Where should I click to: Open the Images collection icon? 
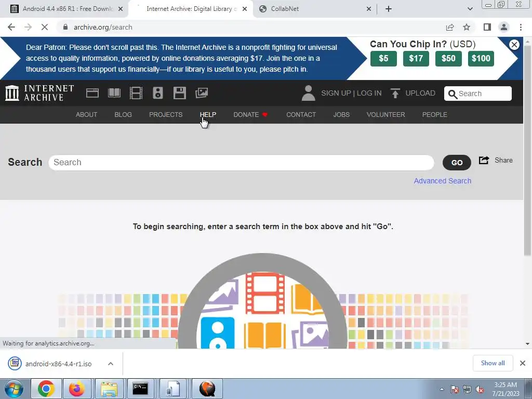pyautogui.click(x=202, y=93)
